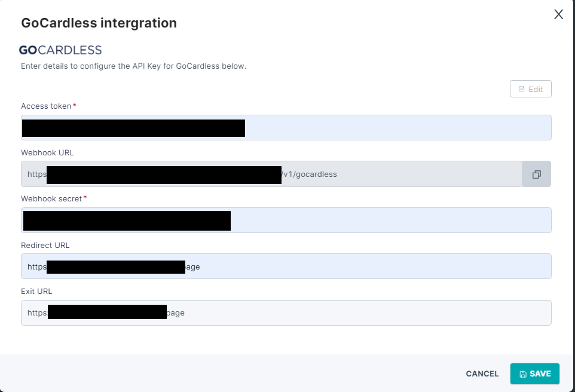
Task: Click the 'GoCardless intergration' dialog title
Action: click(99, 23)
